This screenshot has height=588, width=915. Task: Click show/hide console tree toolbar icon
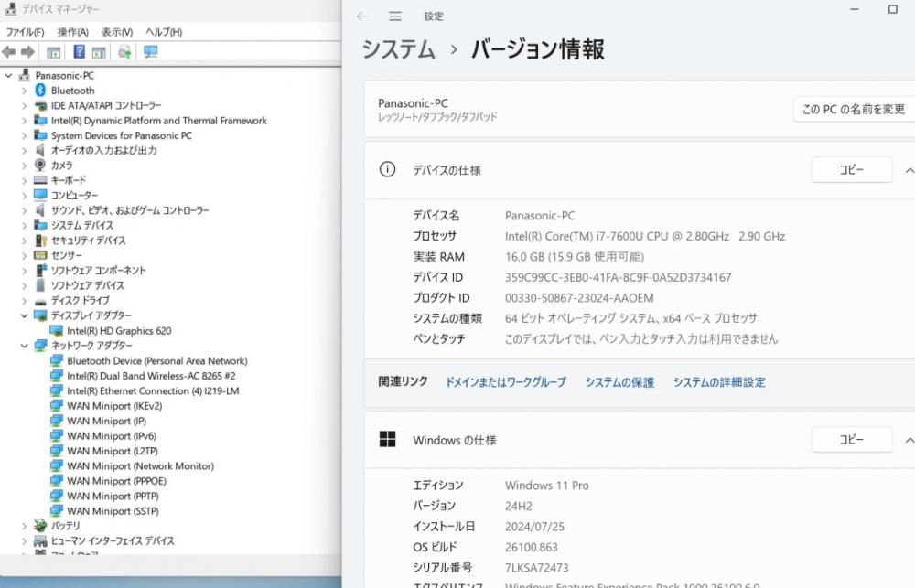[54, 52]
